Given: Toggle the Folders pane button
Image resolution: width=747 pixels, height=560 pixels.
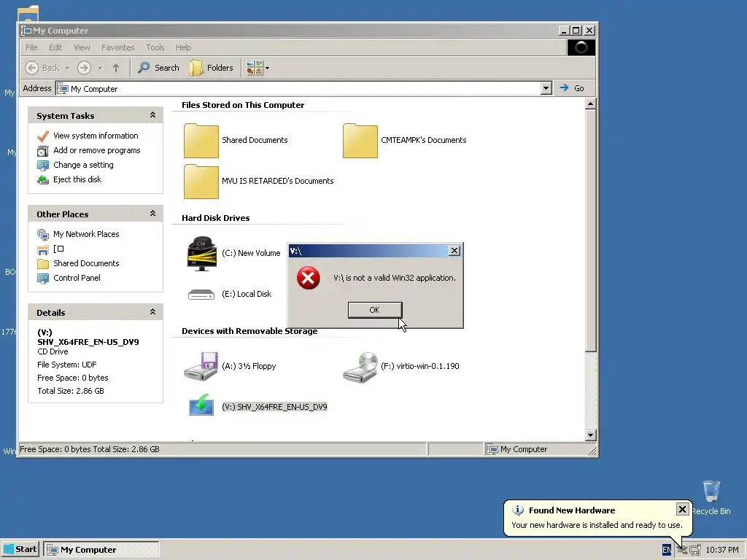Looking at the screenshot, I should click(x=211, y=68).
